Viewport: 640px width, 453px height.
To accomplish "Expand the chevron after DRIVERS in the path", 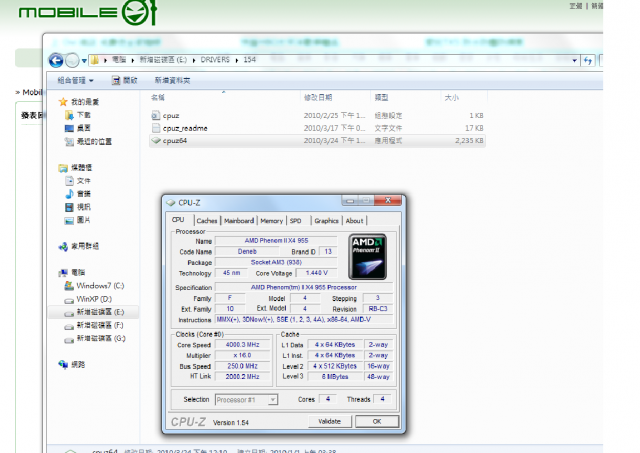I will point(237,60).
